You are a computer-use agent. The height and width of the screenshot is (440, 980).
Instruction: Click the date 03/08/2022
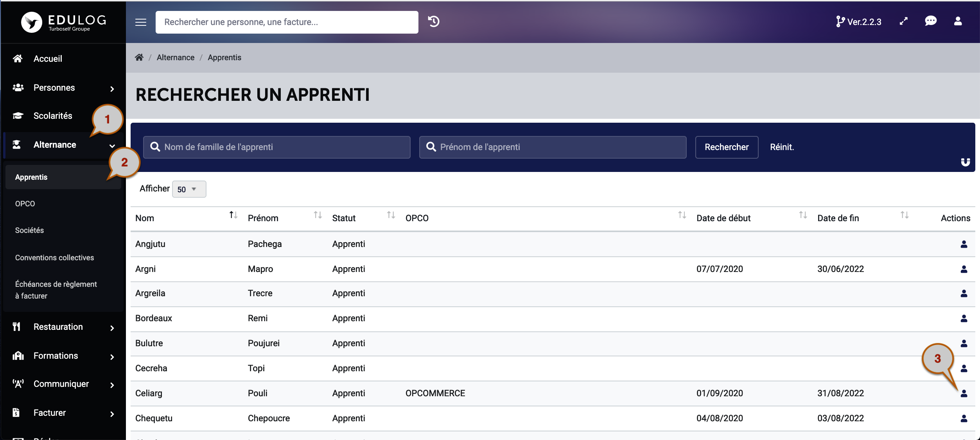[x=840, y=418]
